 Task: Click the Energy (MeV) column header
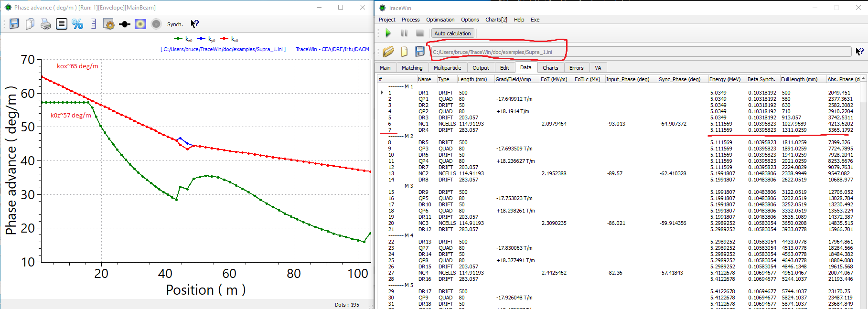[x=725, y=79]
